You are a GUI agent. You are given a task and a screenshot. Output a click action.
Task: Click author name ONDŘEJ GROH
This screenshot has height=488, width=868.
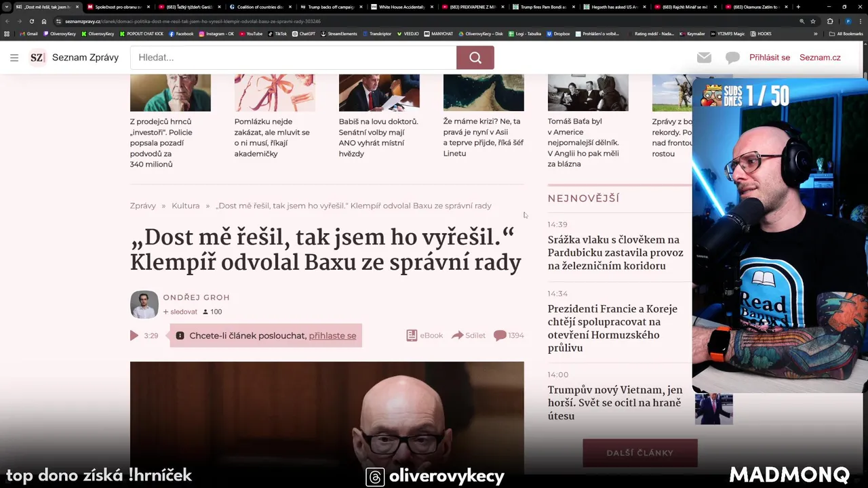[196, 298]
